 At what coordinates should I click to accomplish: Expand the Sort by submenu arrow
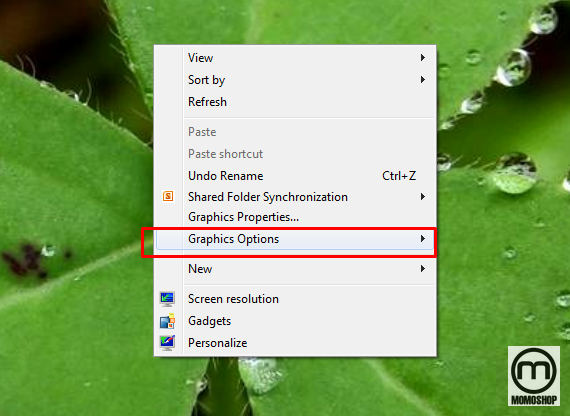pyautogui.click(x=422, y=79)
